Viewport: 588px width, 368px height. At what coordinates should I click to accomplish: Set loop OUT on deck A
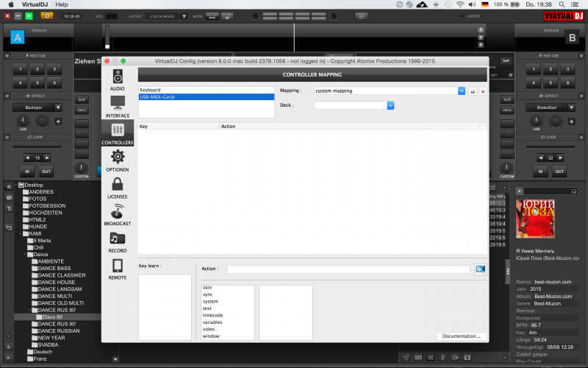tap(46, 171)
